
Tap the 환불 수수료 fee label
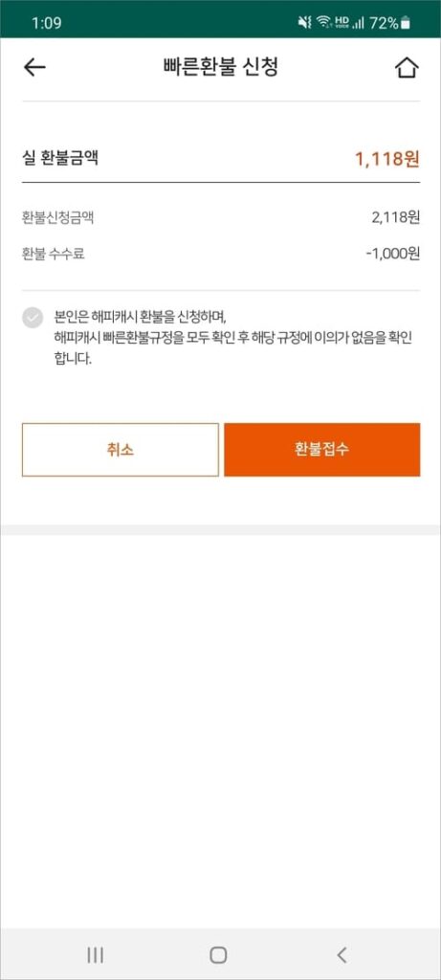coord(54,254)
